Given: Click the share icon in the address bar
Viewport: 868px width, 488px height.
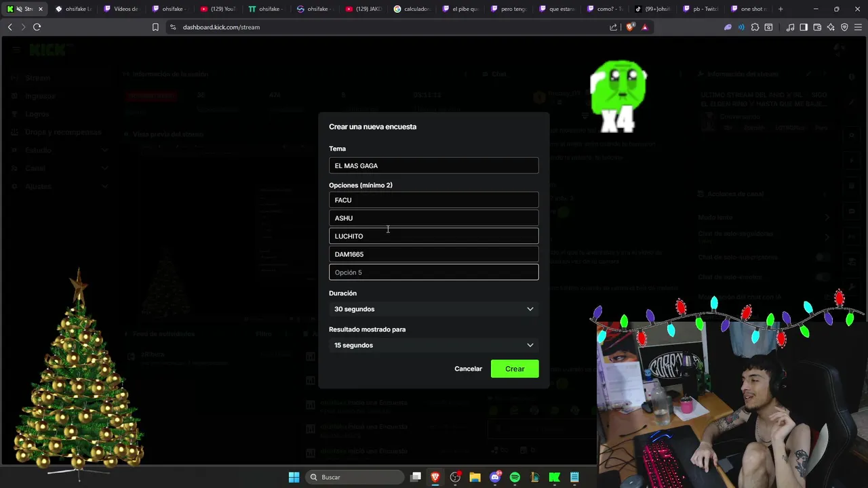Looking at the screenshot, I should point(614,27).
